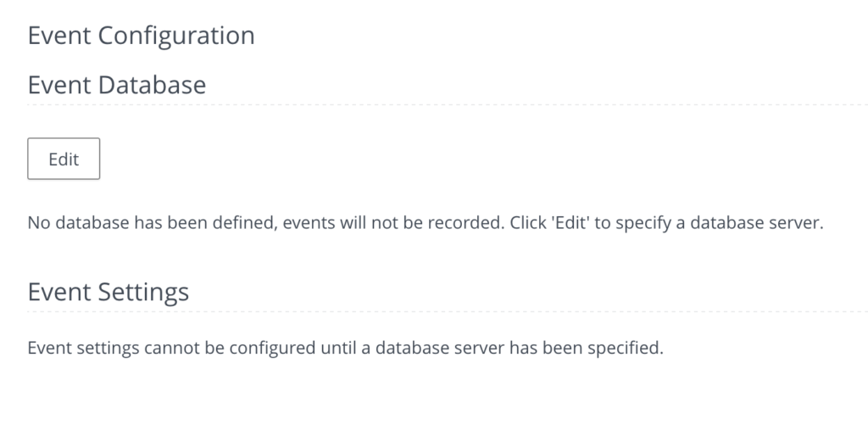Screen dimensions: 868x430
Task: Select the Event Settings section heading
Action: (108, 292)
